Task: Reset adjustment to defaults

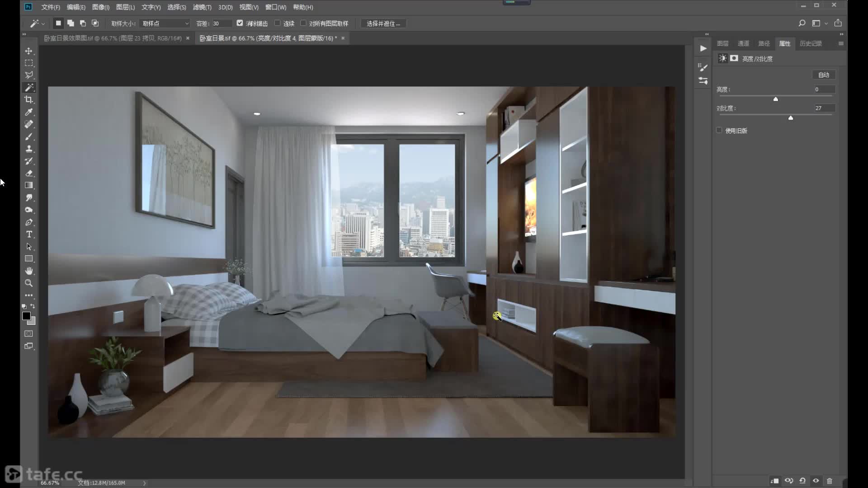Action: click(x=802, y=481)
